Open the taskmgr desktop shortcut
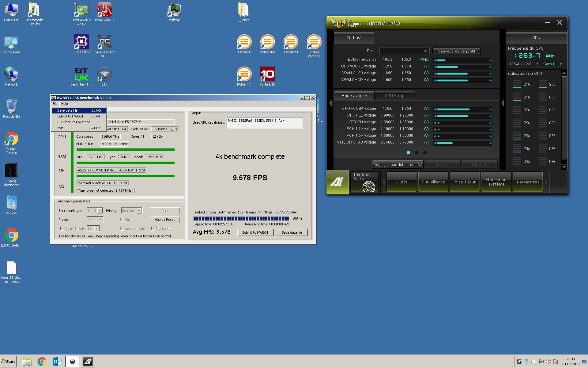588x368 pixels. pyautogui.click(x=174, y=12)
